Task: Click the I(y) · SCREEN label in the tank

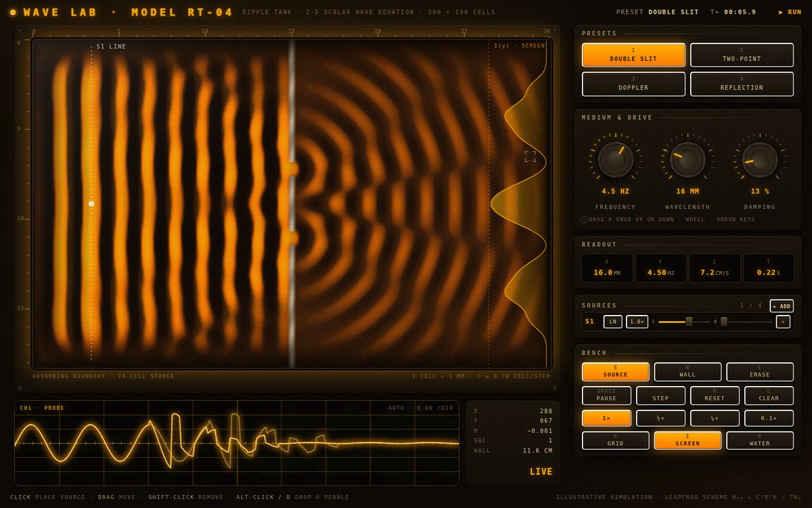Action: (x=519, y=46)
